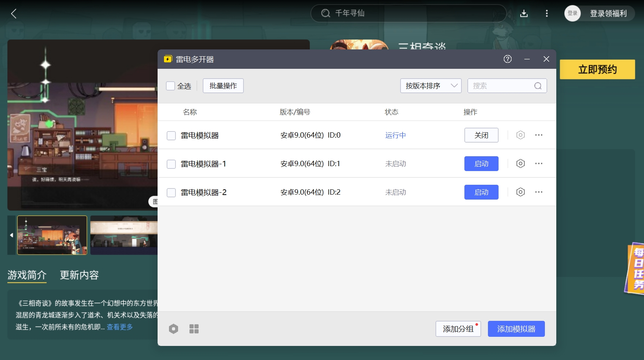Click 安卓9.0(64位) ID:2 version text
The height and width of the screenshot is (360, 644).
click(310, 192)
